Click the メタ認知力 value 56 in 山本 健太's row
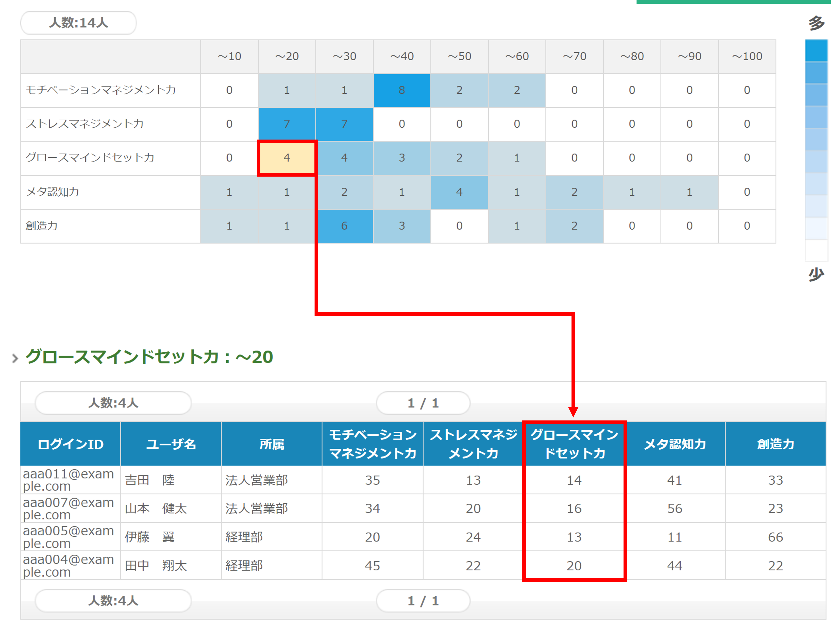The image size is (840, 628). tap(675, 509)
